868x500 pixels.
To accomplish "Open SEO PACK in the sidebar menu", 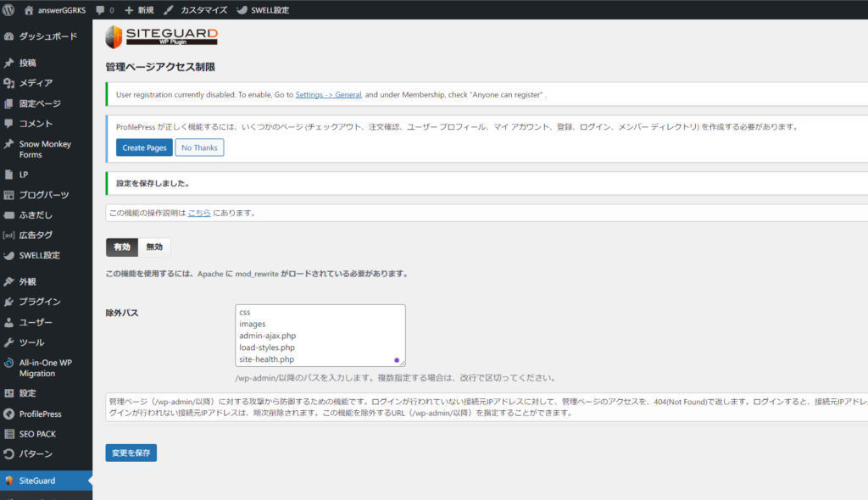I will (x=38, y=434).
